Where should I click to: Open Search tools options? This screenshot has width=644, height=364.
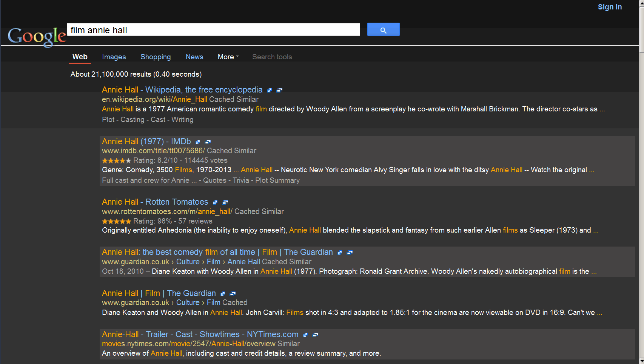point(272,57)
